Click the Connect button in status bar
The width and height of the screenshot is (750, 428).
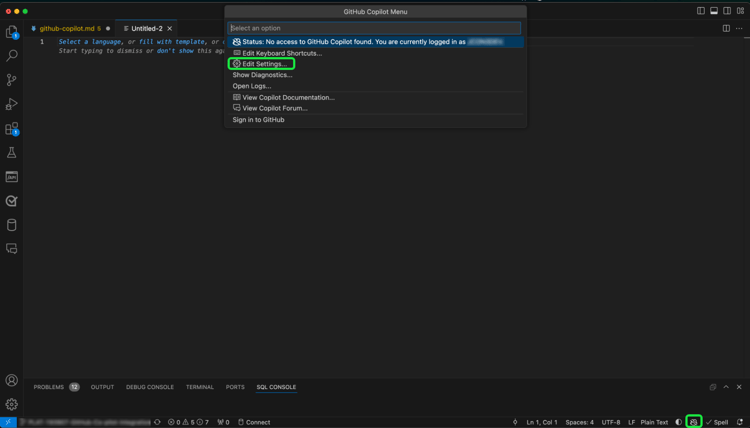[254, 422]
